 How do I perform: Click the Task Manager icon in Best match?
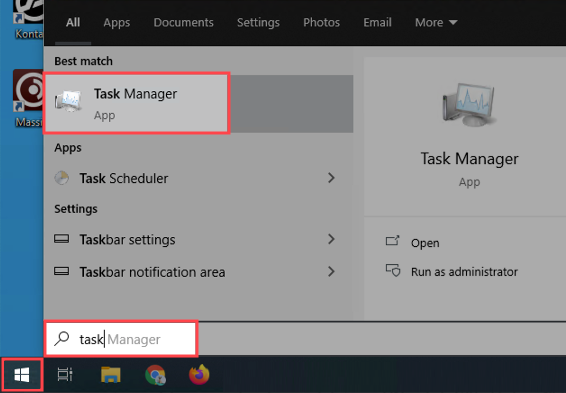(69, 102)
